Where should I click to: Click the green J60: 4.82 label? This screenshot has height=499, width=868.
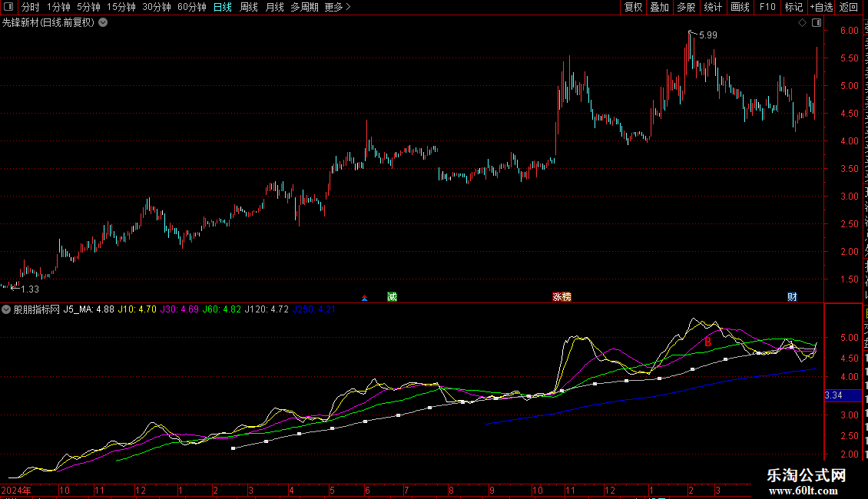[221, 310]
